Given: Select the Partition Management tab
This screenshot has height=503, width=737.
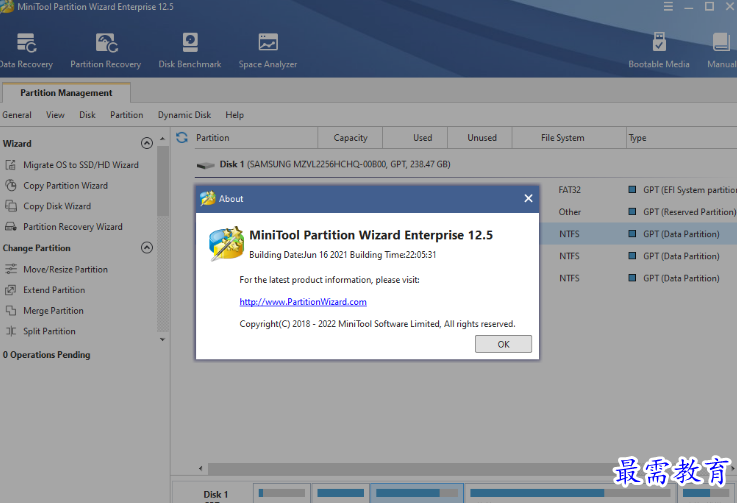Looking at the screenshot, I should tap(66, 93).
